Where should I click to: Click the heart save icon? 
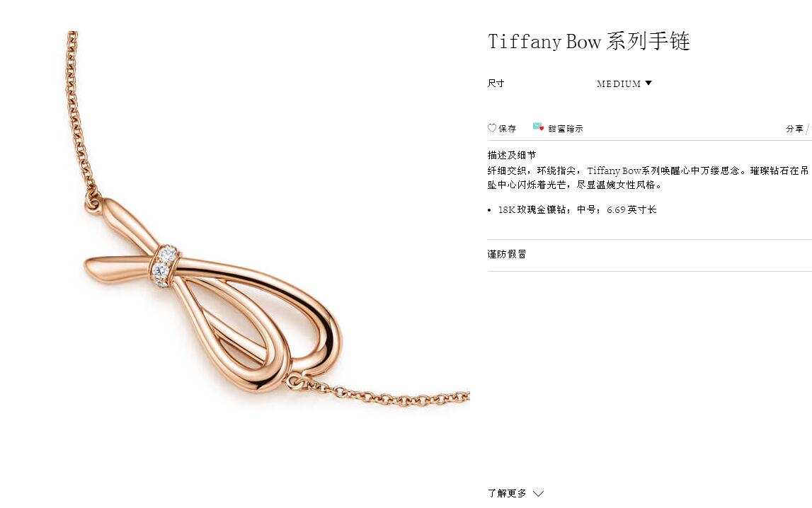[492, 128]
